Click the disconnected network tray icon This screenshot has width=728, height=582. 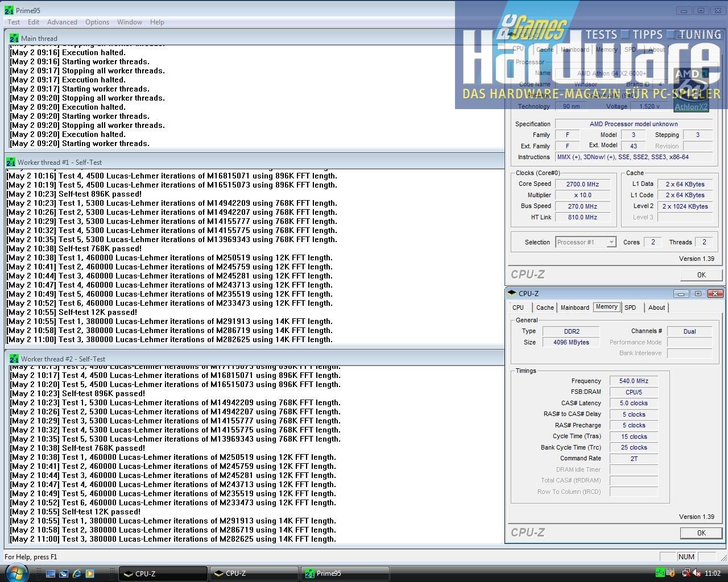686,573
